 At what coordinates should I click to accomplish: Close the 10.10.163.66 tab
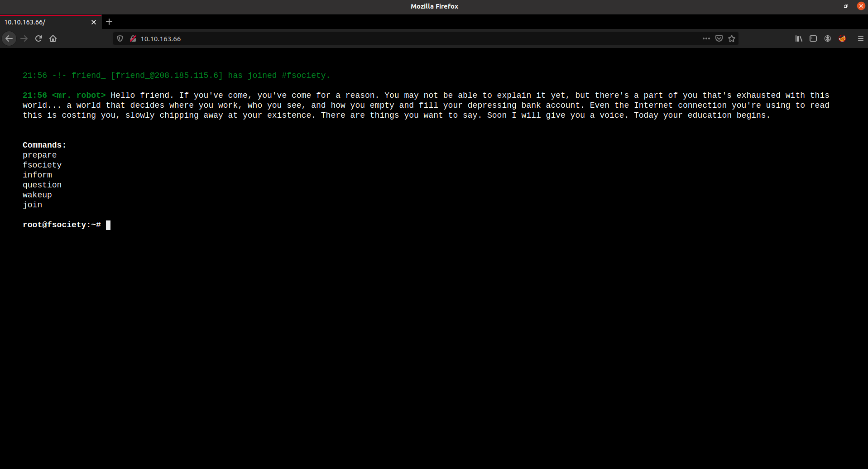94,22
